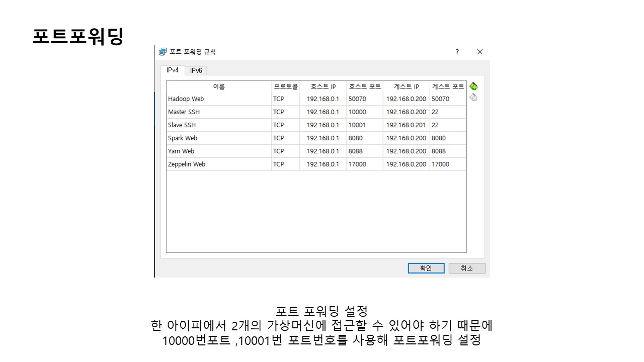Image resolution: width=644 pixels, height=362 pixels.
Task: Click the dialog title bar VirtualBox icon
Action: (163, 52)
